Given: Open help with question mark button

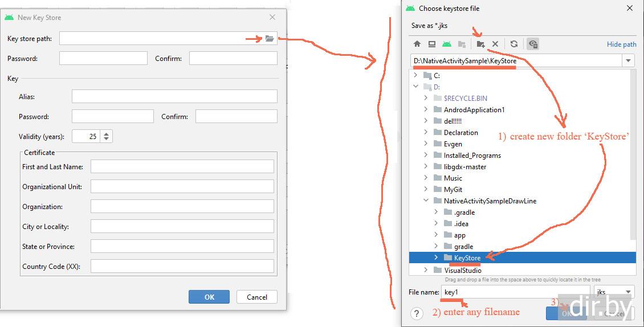Looking at the screenshot, I should pos(417,313).
